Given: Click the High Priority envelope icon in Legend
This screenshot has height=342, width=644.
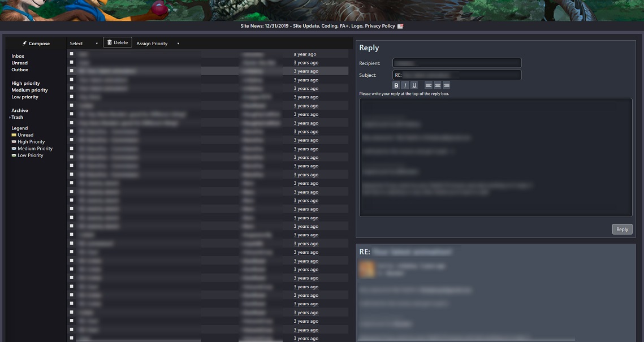Looking at the screenshot, I should [15, 141].
